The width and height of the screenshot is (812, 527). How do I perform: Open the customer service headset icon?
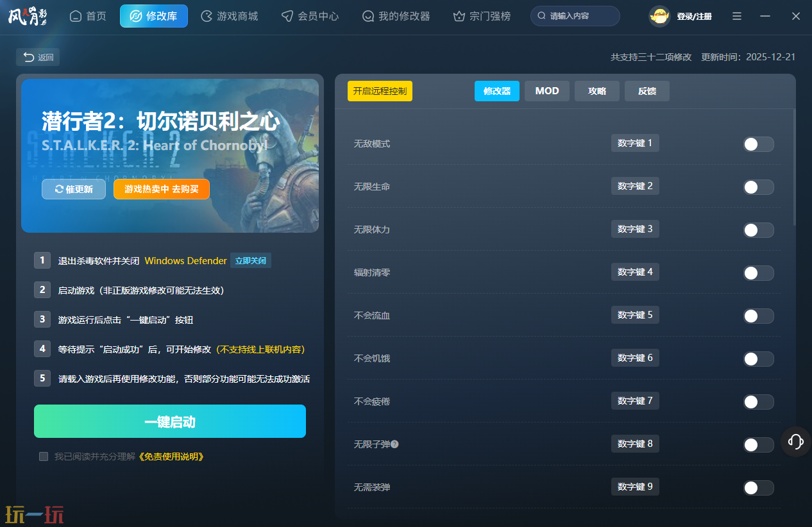click(796, 441)
